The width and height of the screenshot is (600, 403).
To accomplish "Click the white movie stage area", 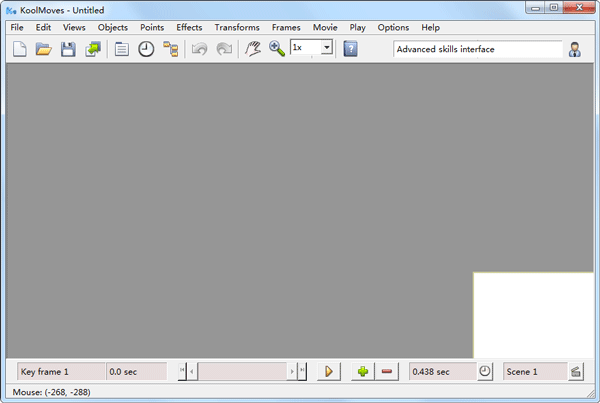I will click(x=533, y=315).
